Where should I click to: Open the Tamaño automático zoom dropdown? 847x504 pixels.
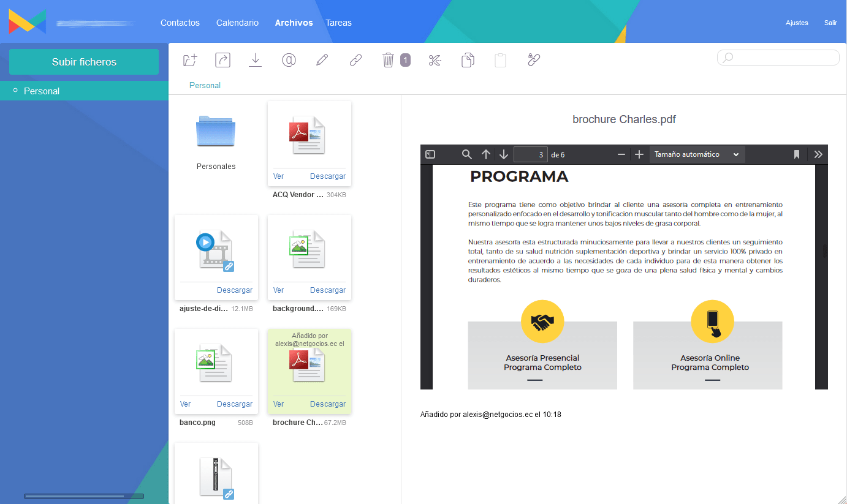(x=697, y=154)
